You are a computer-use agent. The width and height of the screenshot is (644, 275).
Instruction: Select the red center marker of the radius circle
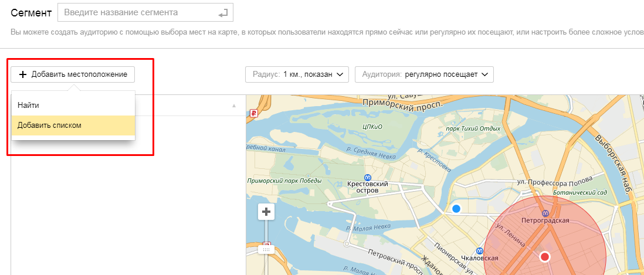(x=545, y=256)
